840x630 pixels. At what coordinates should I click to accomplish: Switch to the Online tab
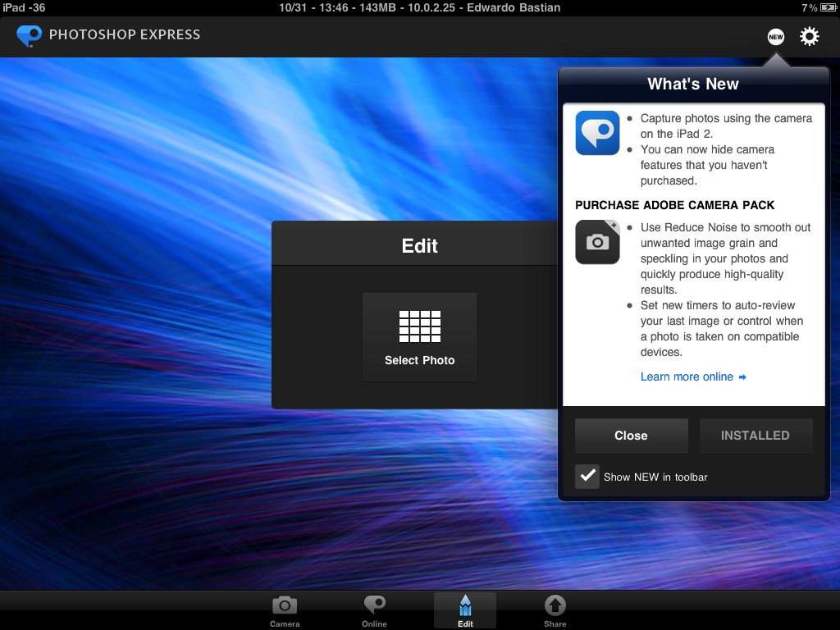pos(374,611)
